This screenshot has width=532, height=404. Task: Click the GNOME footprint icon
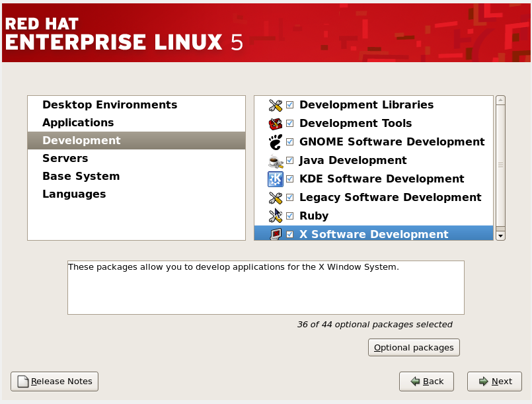coord(275,142)
